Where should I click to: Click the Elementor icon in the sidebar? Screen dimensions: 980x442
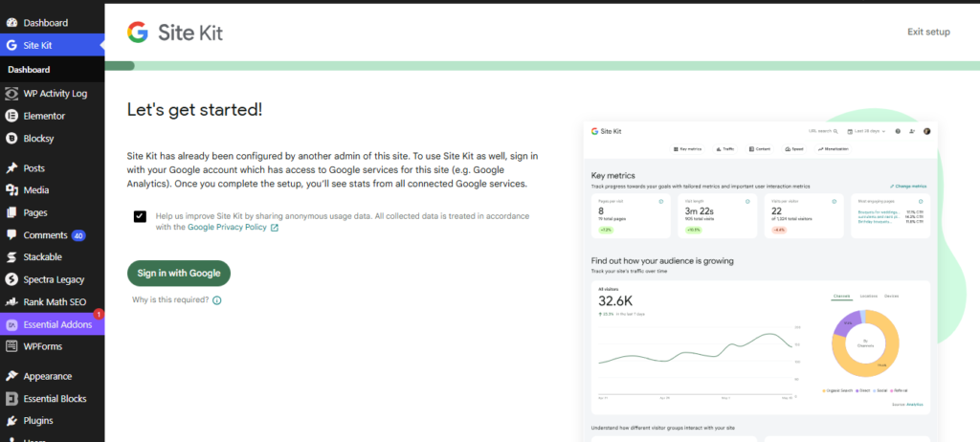[x=11, y=116]
